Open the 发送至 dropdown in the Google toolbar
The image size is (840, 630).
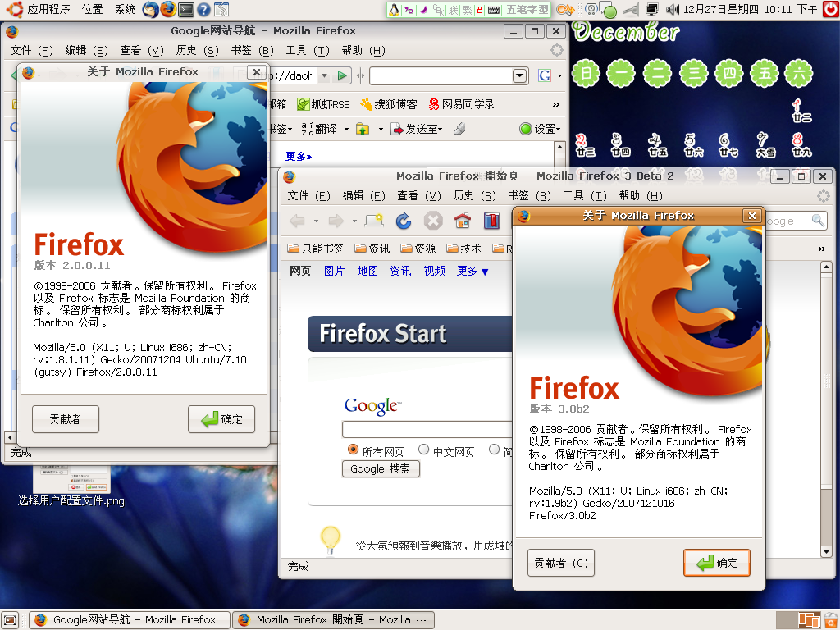[x=416, y=129]
